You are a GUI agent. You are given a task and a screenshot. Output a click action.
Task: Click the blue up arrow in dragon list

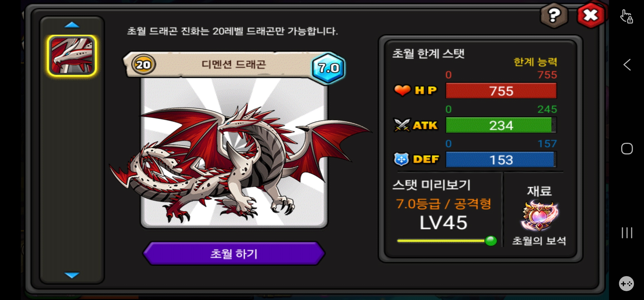click(x=72, y=25)
